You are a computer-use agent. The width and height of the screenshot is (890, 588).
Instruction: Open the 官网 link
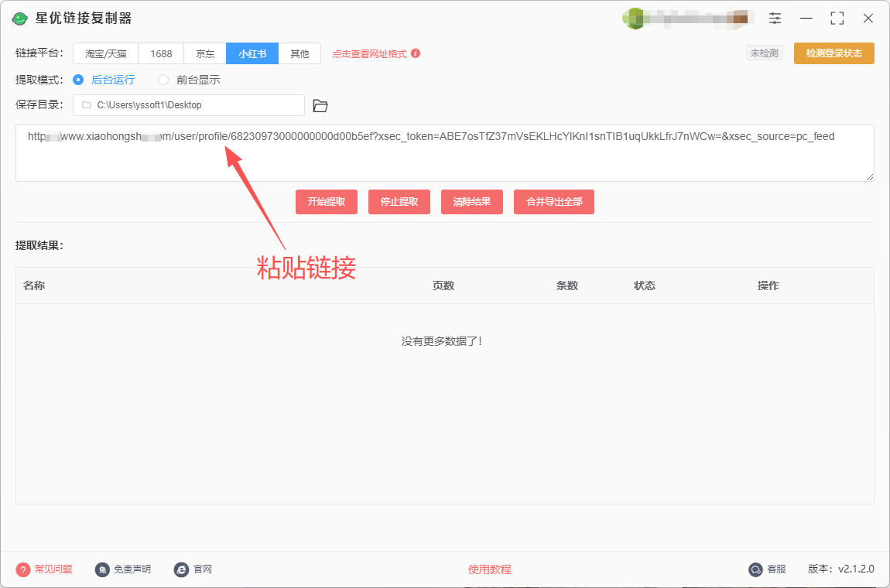click(x=203, y=569)
